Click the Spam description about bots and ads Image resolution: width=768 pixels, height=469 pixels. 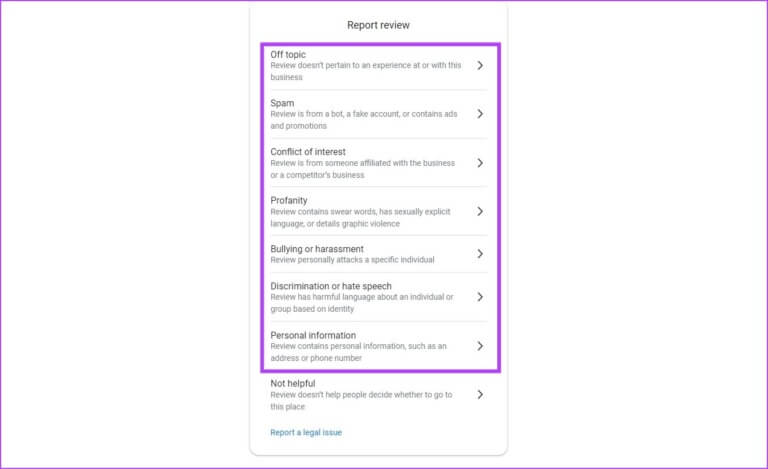coord(363,120)
